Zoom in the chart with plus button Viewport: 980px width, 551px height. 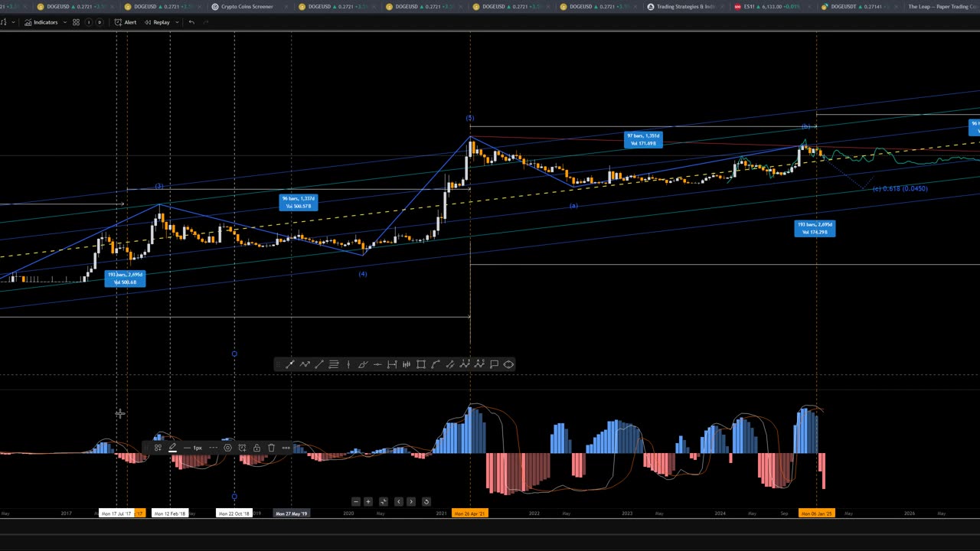click(x=368, y=502)
